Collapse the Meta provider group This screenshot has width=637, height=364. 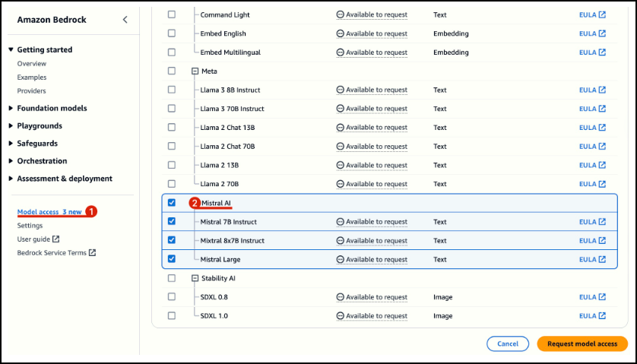point(195,71)
